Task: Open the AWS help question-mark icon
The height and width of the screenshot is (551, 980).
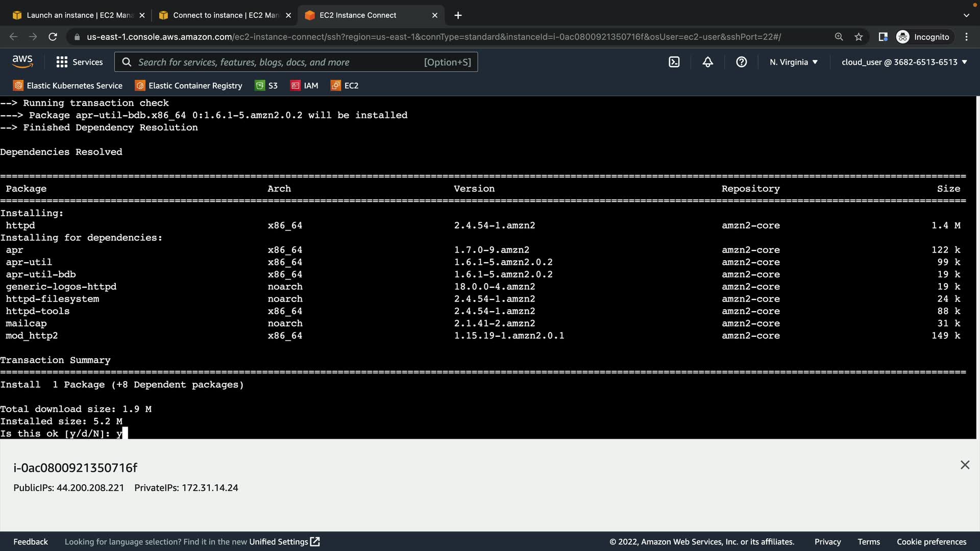Action: 741,62
